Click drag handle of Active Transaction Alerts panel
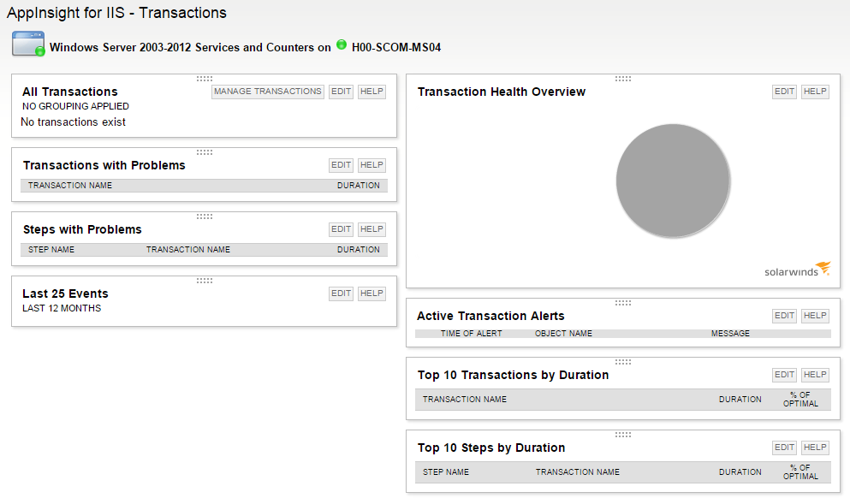 tap(623, 303)
